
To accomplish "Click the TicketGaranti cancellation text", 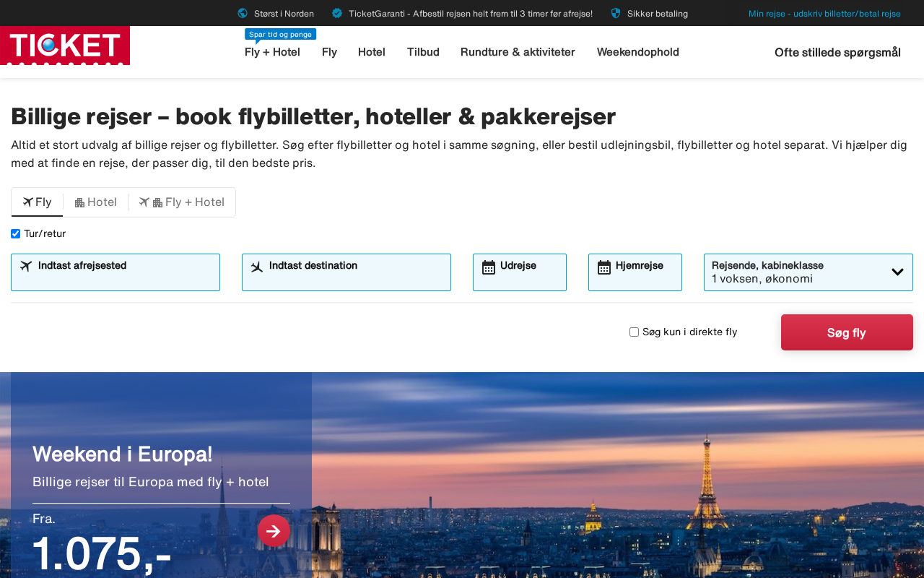I will pyautogui.click(x=471, y=14).
